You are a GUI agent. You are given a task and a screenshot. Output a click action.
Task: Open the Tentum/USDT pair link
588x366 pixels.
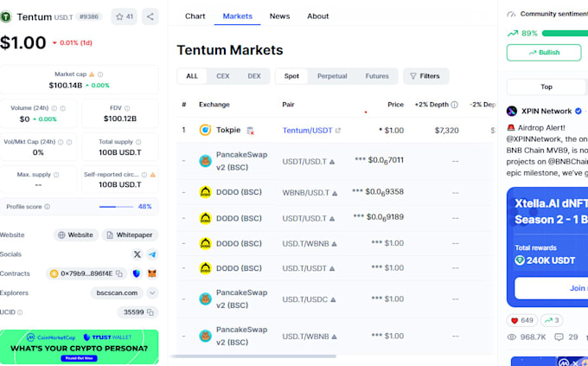pos(309,131)
